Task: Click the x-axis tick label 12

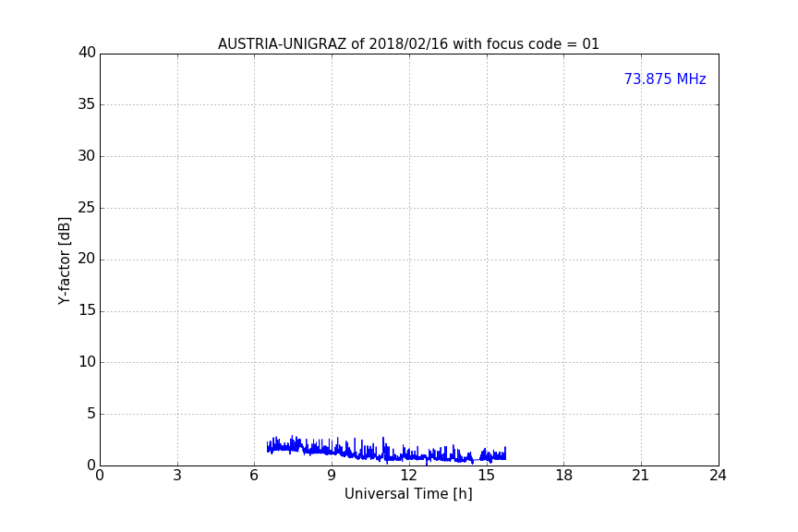Action: [x=408, y=476]
